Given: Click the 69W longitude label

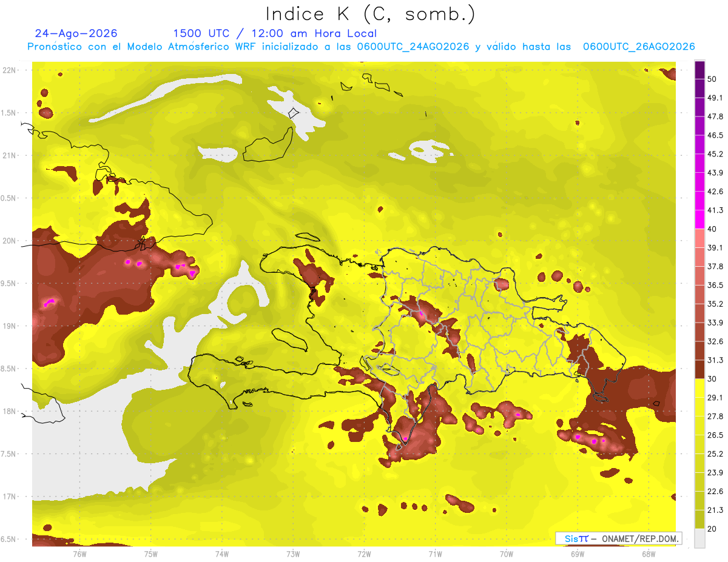Looking at the screenshot, I should pos(578,554).
